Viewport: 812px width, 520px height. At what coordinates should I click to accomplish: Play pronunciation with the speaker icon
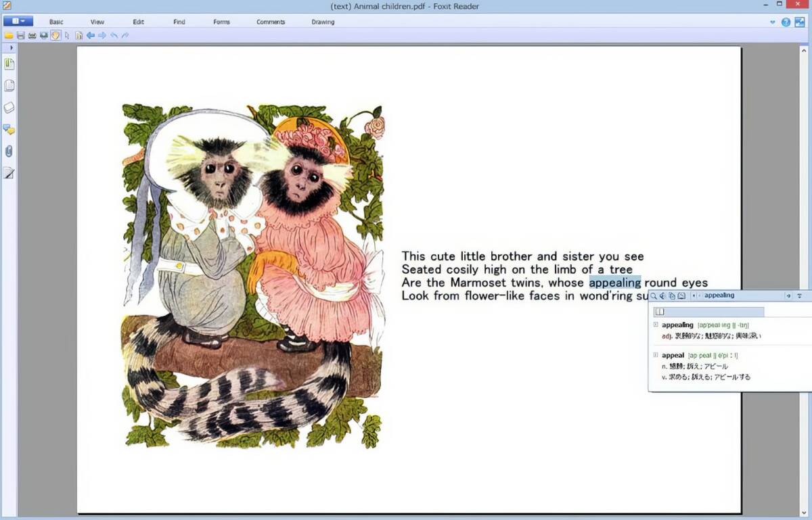[x=663, y=296]
